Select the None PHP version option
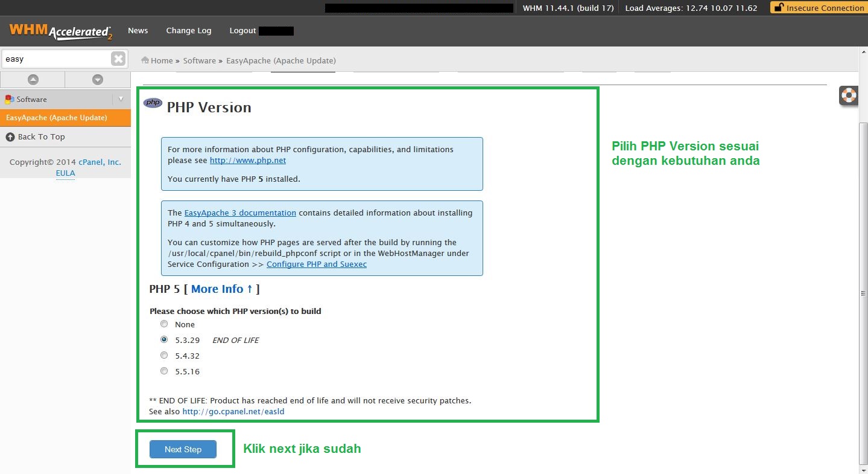The width and height of the screenshot is (868, 474). tap(164, 324)
